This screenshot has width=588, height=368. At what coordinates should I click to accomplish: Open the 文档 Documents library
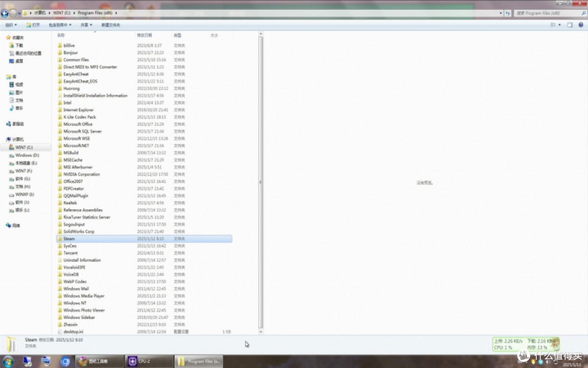point(16,100)
